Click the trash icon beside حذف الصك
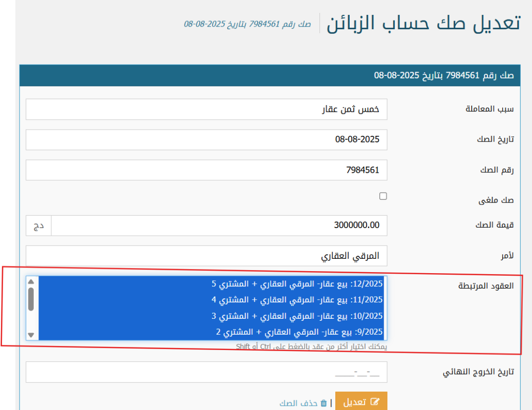Image resolution: width=532 pixels, height=410 pixels. point(324,403)
